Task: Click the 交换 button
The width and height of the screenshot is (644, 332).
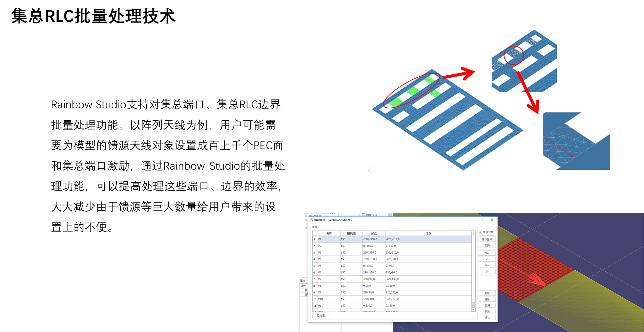Action: click(487, 245)
